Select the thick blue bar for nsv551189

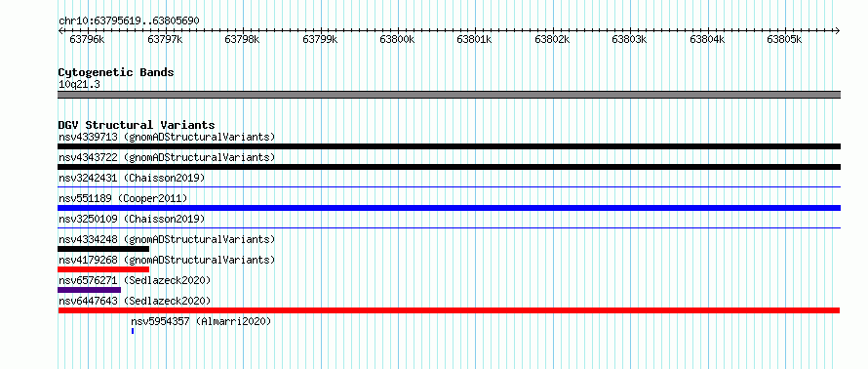[x=449, y=208]
